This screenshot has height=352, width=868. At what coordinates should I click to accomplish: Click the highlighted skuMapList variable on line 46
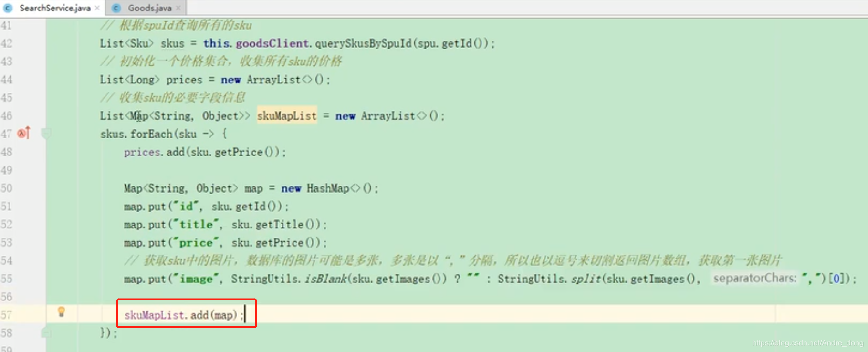click(x=287, y=116)
